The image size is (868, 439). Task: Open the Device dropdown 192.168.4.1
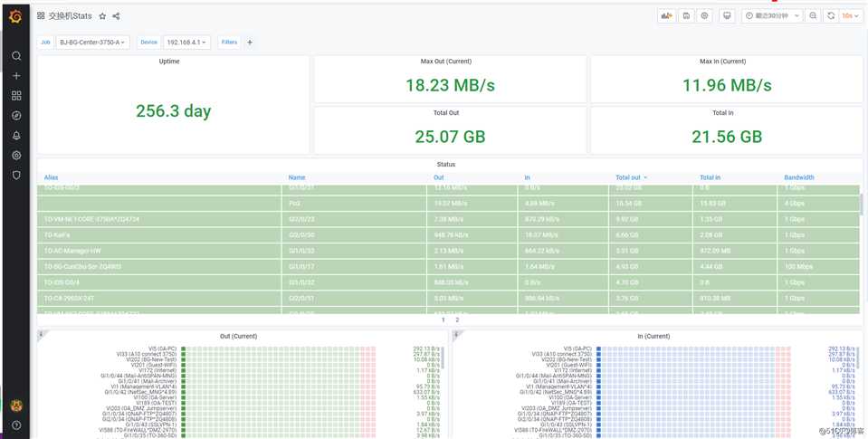[186, 42]
